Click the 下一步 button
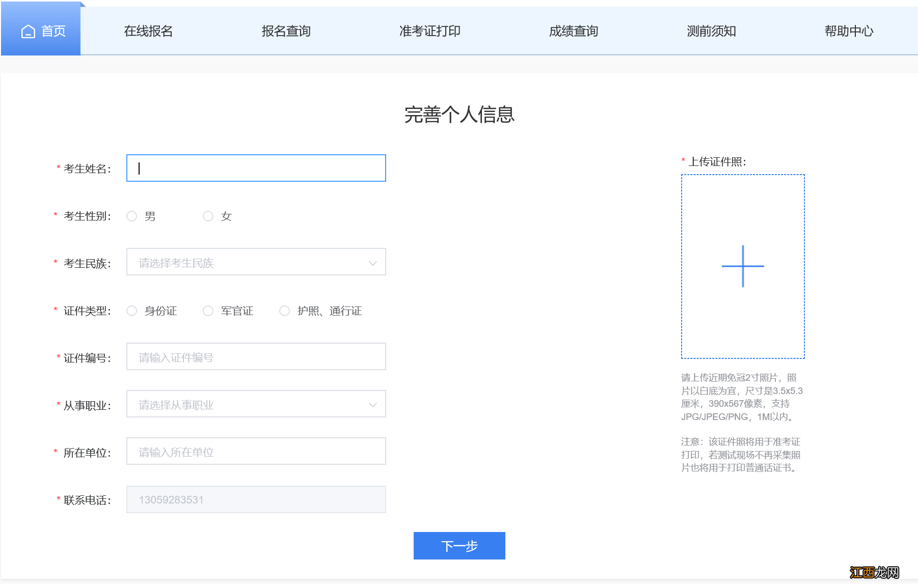918x588 pixels. pos(460,546)
